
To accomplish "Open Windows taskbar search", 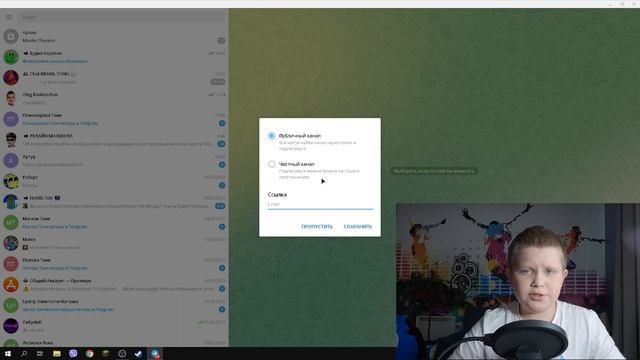I will 24,353.
